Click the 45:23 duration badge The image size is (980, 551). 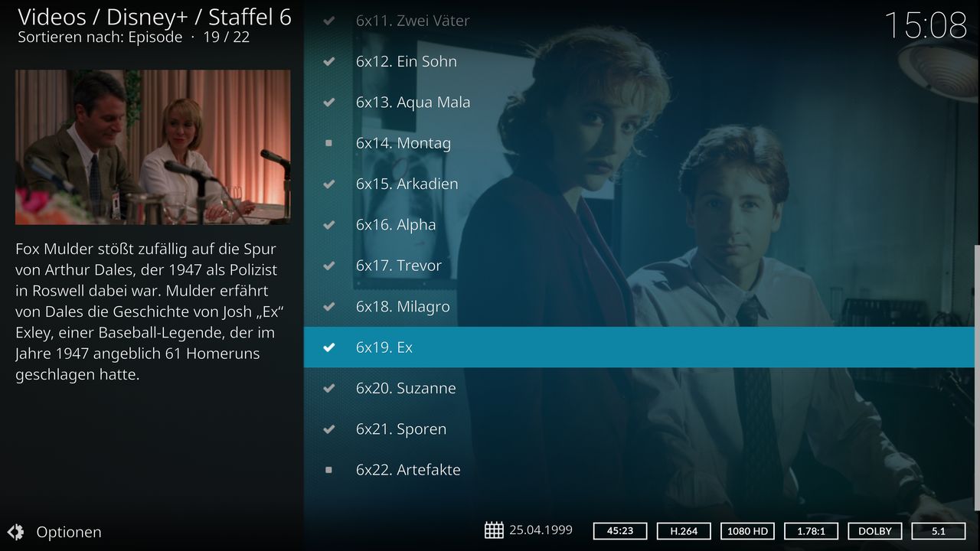point(620,530)
